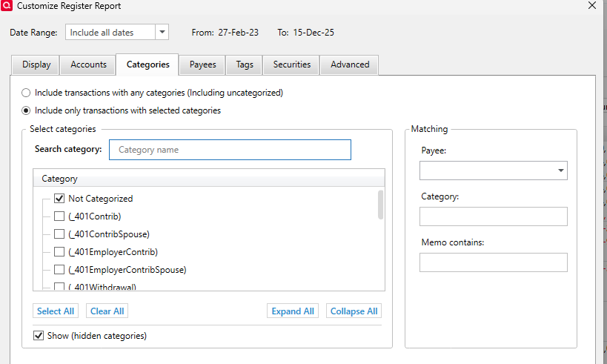Open the Tags tab
Screen dimensions: 607x364
pyautogui.click(x=245, y=64)
